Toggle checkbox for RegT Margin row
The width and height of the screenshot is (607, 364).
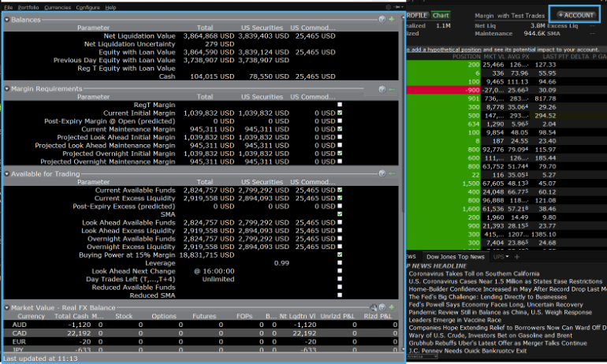pos(340,105)
